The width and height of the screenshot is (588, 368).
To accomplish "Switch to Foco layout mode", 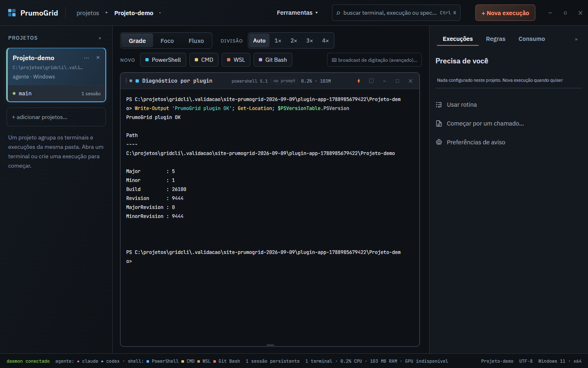I will 167,40.
